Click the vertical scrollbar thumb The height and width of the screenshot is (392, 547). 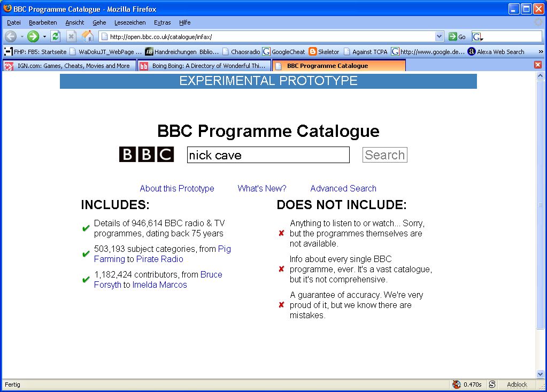[x=540, y=204]
